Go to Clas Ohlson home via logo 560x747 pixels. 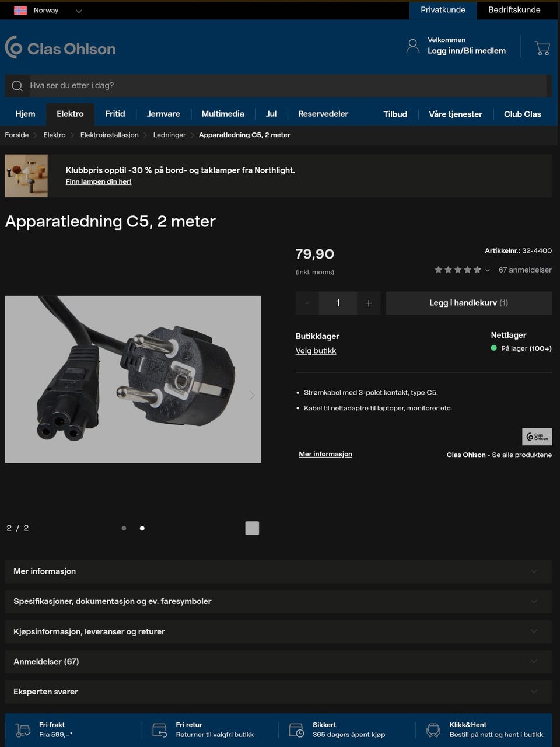tap(61, 48)
